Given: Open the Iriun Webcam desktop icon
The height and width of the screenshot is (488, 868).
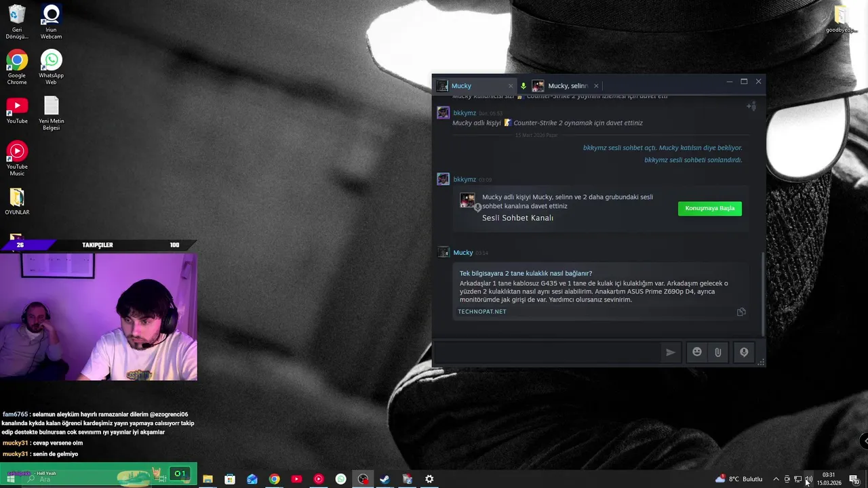Looking at the screenshot, I should [51, 21].
